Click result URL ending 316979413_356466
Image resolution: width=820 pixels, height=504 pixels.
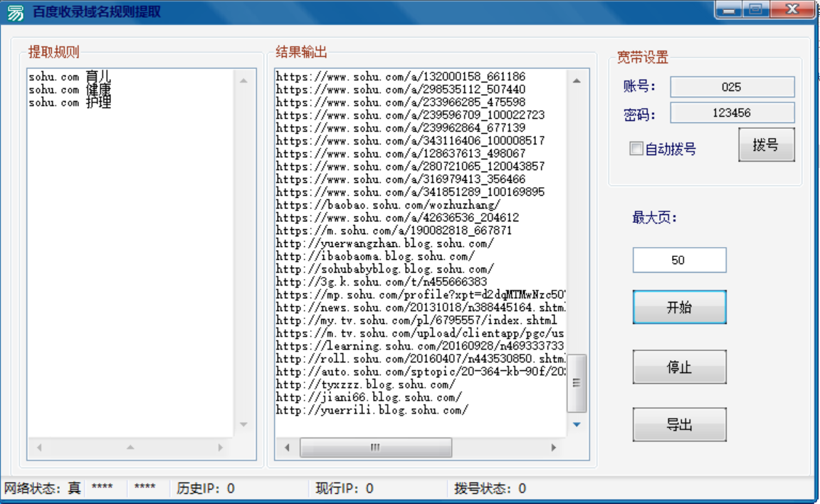coord(401,179)
